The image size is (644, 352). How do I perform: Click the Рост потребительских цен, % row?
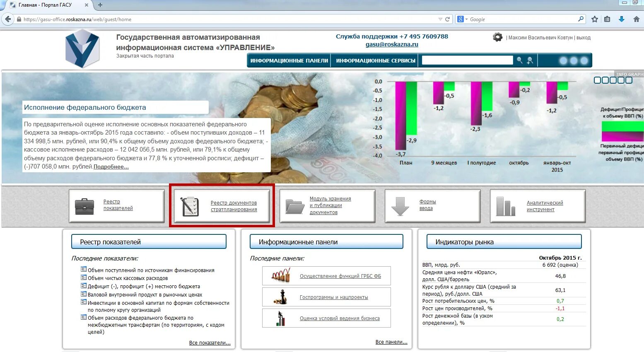[504, 301]
